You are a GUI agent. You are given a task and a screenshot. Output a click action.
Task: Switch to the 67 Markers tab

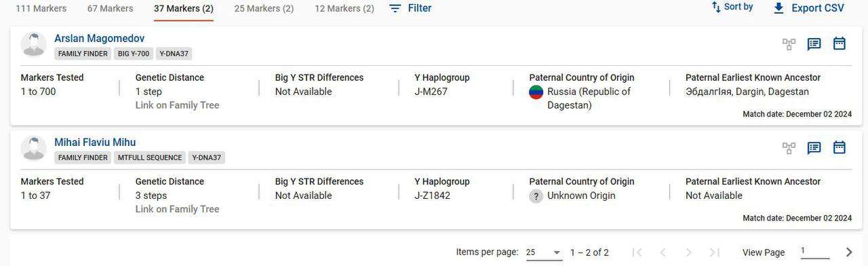click(111, 9)
